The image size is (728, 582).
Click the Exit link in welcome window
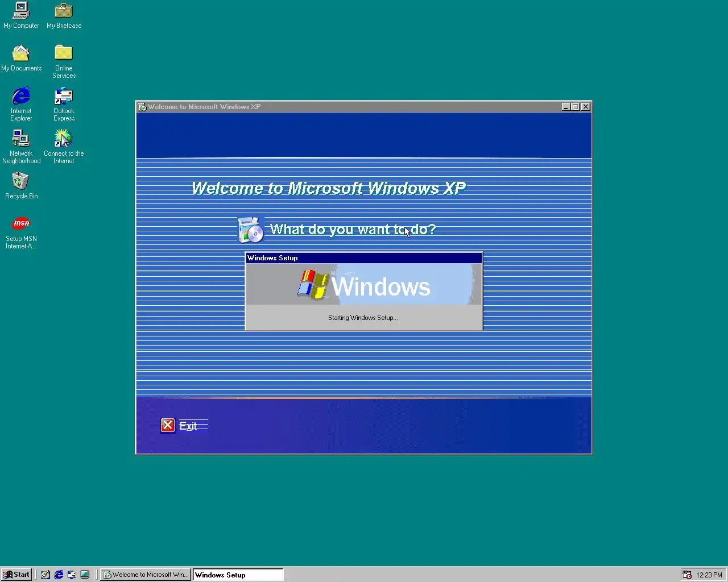(x=188, y=426)
